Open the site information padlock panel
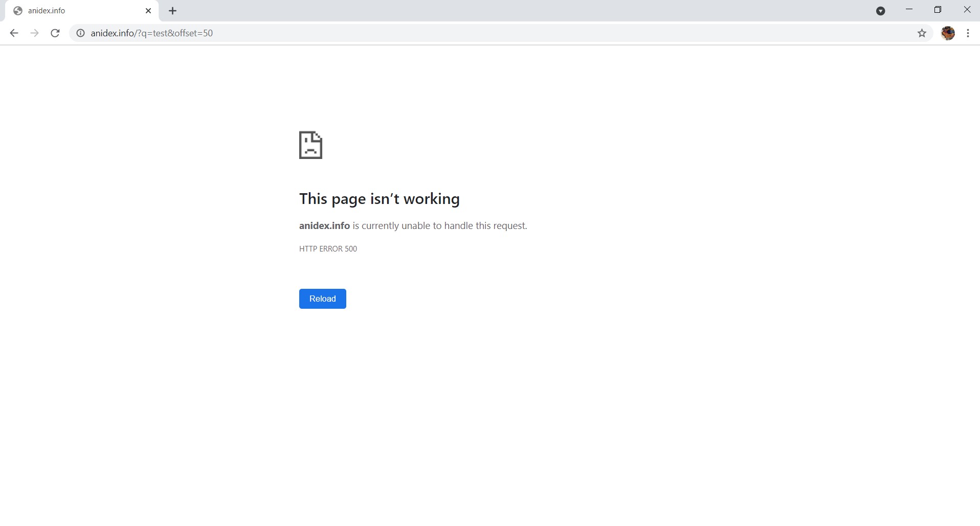Screen dimensions: 980x526 tap(80, 33)
